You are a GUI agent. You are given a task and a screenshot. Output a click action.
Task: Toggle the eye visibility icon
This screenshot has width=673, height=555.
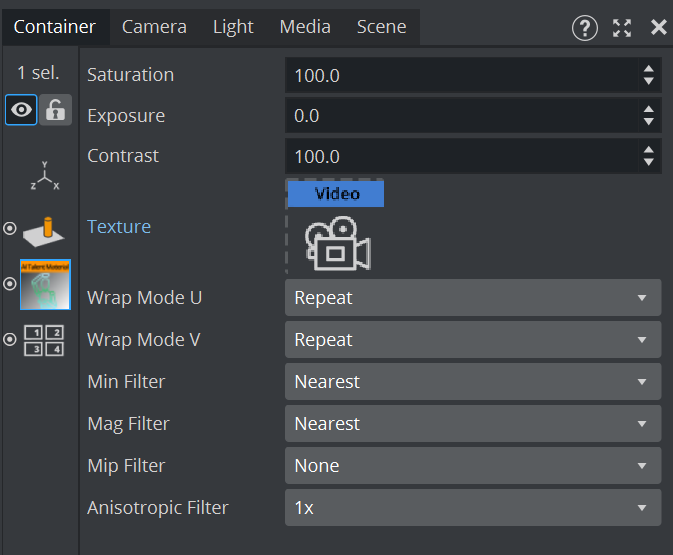21,110
